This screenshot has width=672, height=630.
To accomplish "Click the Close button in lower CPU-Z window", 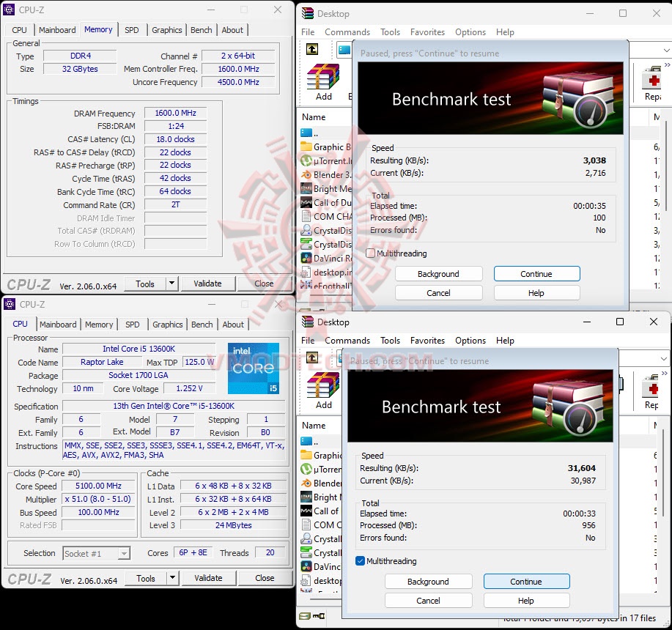I will (265, 578).
